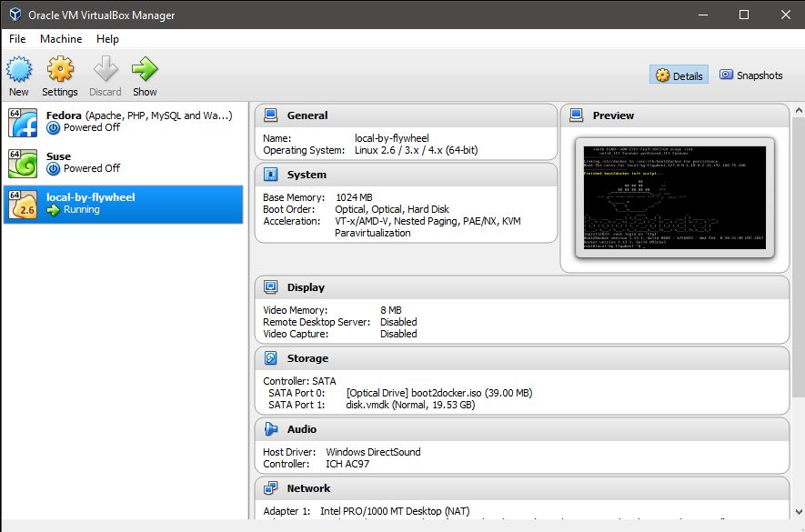Screen dimensions: 805x532
Task: Click the name value local-by-flywheel in General
Action: pos(392,138)
